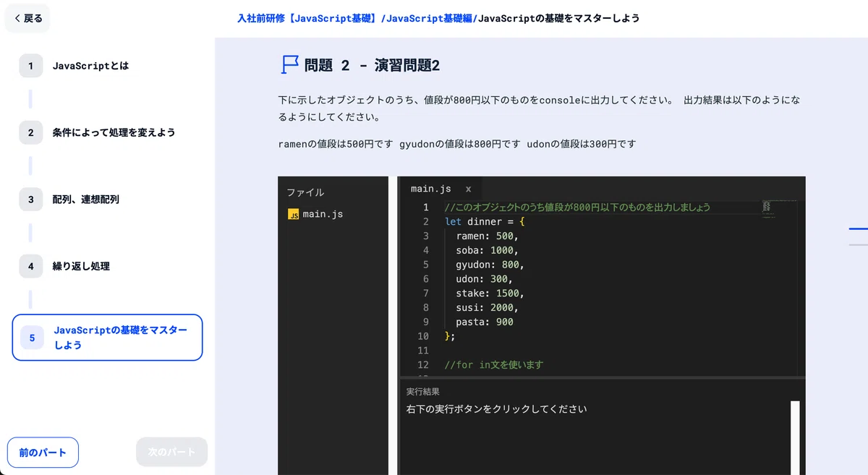The width and height of the screenshot is (868, 475).
Task: Click the JavaScriptの基礎をマスターしよう breadcrumb title
Action: click(x=559, y=18)
